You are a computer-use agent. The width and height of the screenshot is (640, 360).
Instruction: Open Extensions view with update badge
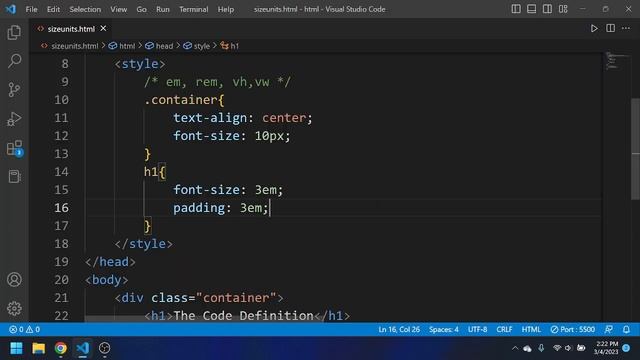14,148
